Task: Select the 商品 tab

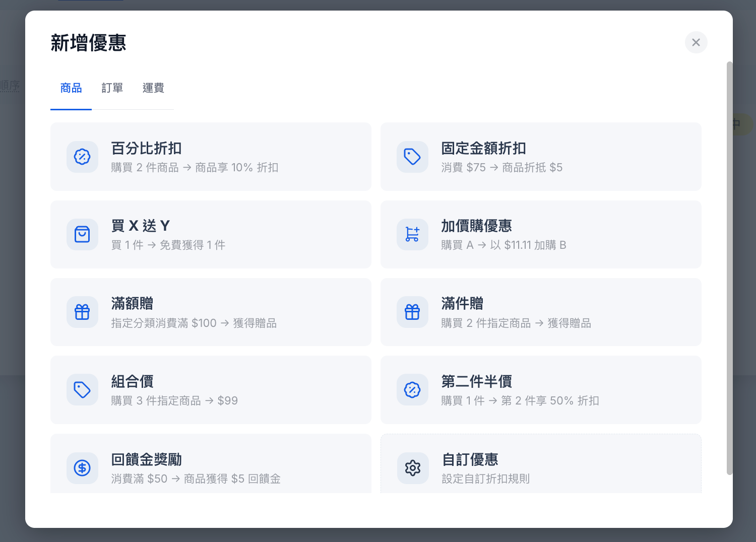Action: pyautogui.click(x=71, y=88)
